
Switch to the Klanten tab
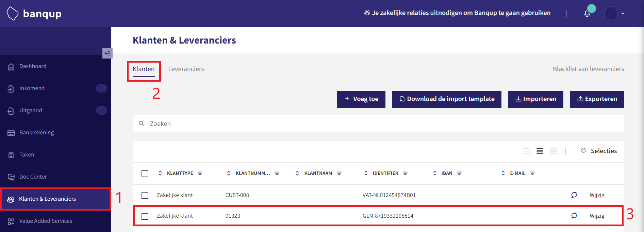point(144,69)
